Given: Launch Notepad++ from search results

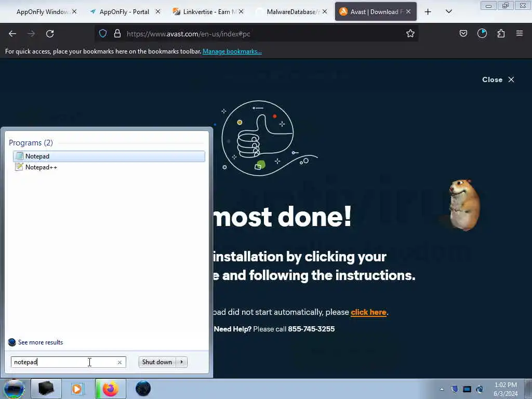Looking at the screenshot, I should [109, 167].
